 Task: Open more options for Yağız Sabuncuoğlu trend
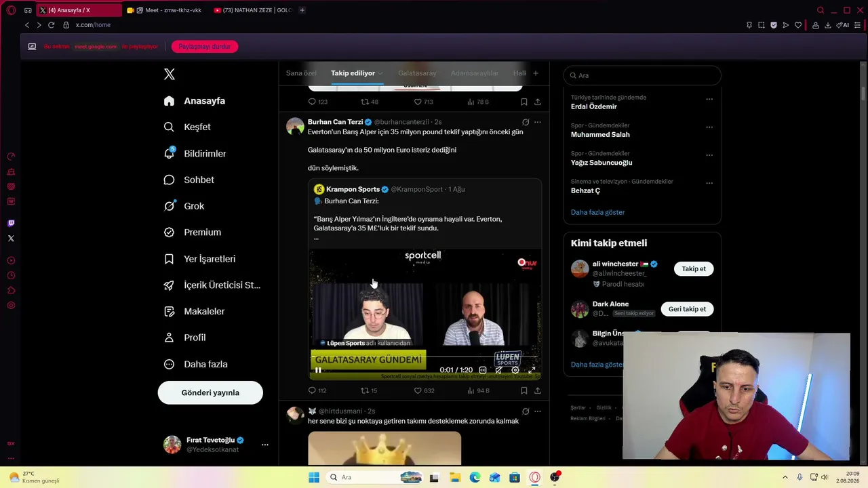(709, 155)
